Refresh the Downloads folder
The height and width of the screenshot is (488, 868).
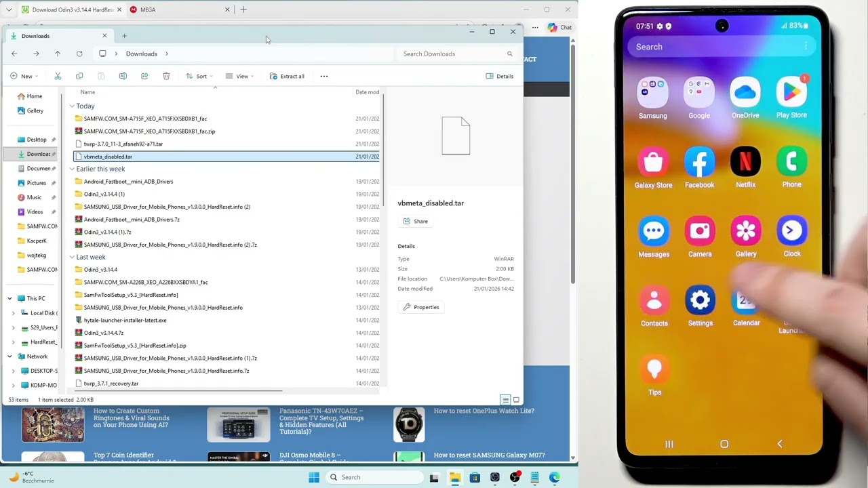(x=79, y=54)
